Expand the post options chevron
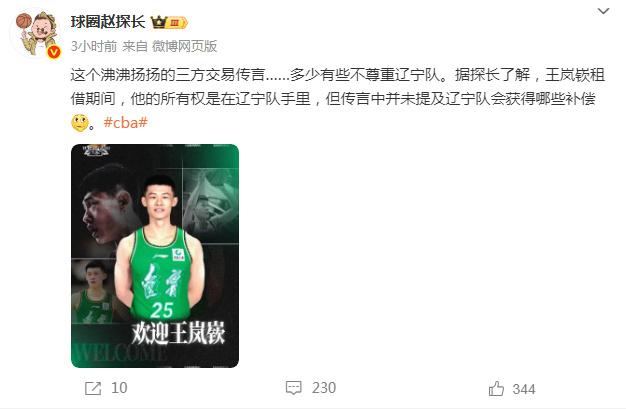 (603, 11)
